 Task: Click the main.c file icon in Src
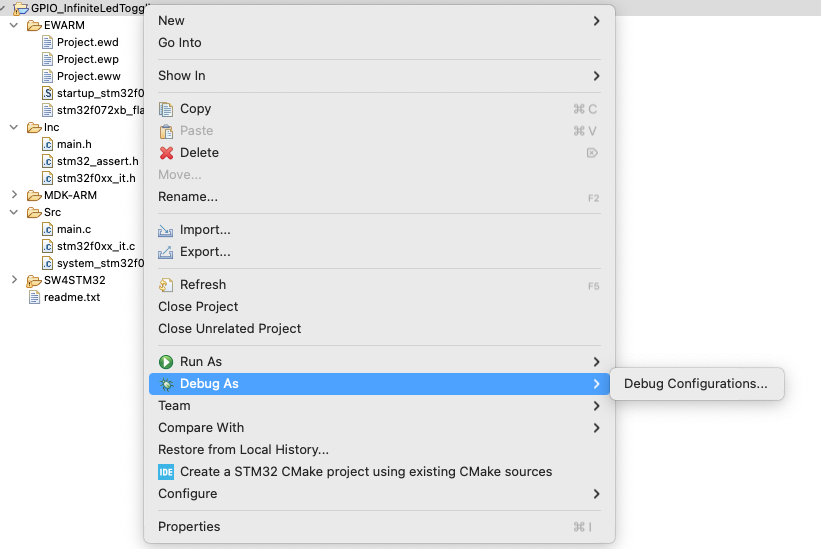[47, 229]
